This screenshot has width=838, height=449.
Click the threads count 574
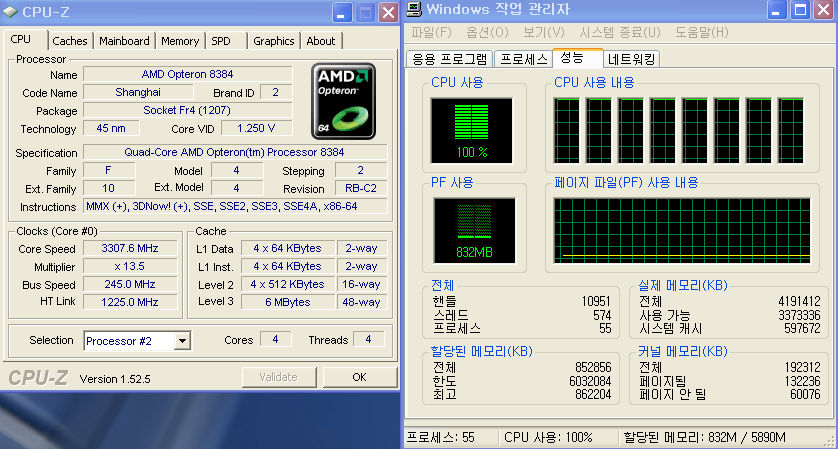click(602, 315)
